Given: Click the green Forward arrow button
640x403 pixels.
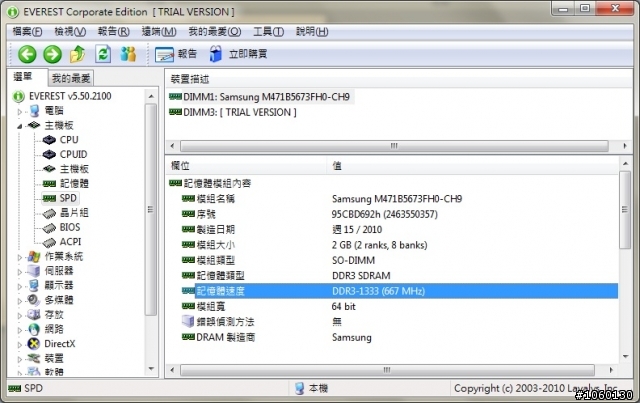Looking at the screenshot, I should click(52, 54).
